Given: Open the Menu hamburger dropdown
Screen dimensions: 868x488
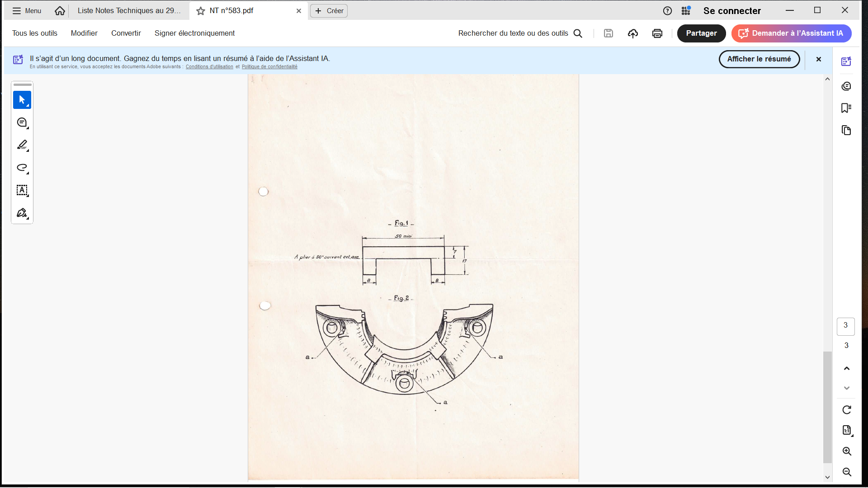Looking at the screenshot, I should click(27, 11).
